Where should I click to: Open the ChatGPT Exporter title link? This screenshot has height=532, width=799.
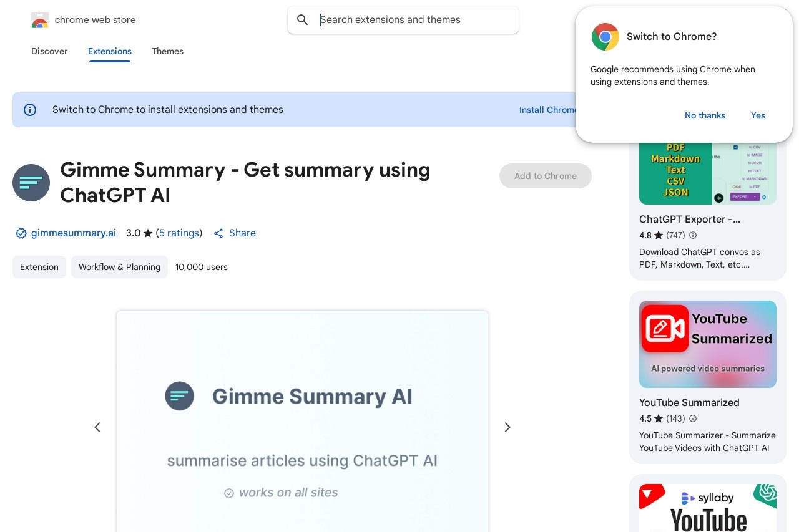click(x=690, y=220)
